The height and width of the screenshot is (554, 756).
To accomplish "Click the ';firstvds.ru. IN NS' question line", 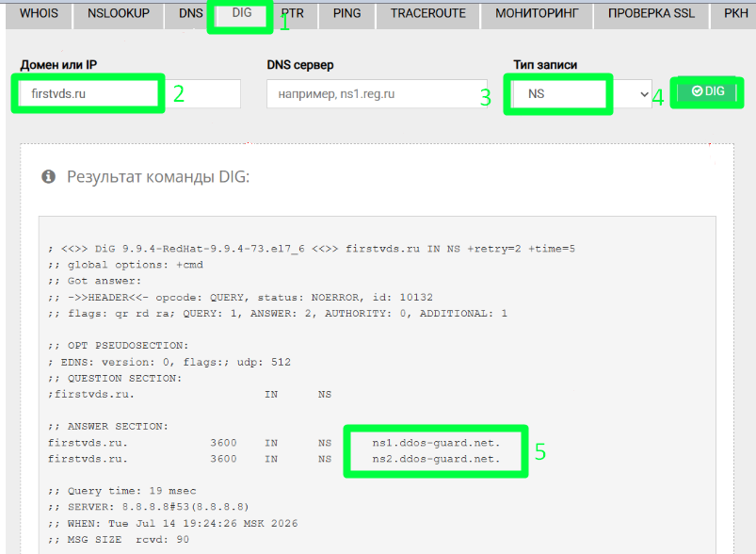I will point(189,394).
